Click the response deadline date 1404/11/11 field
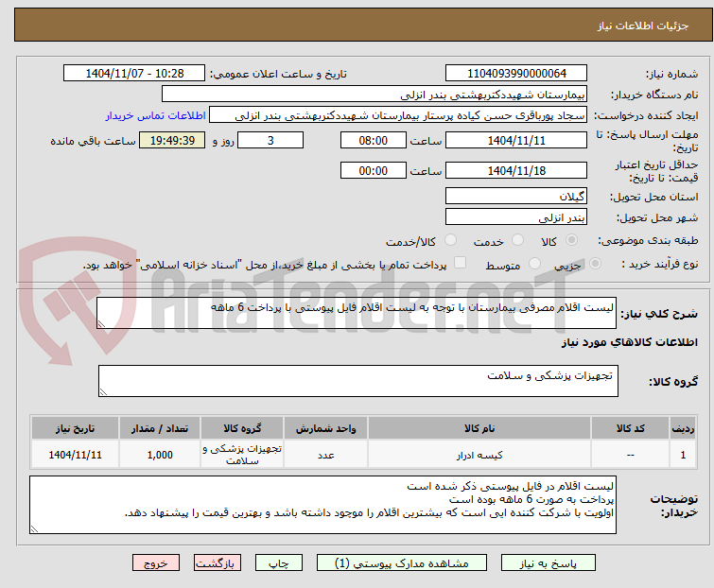The width and height of the screenshot is (714, 588). click(x=516, y=140)
